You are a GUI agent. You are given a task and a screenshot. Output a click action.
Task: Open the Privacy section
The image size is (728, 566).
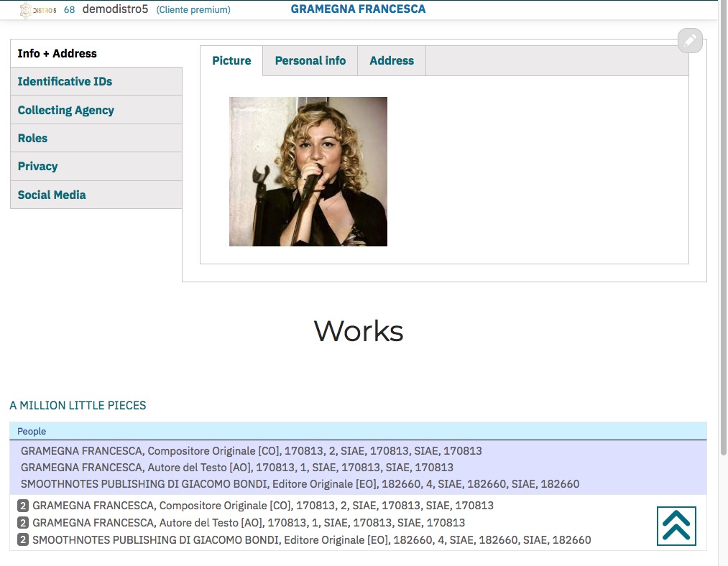(x=96, y=166)
